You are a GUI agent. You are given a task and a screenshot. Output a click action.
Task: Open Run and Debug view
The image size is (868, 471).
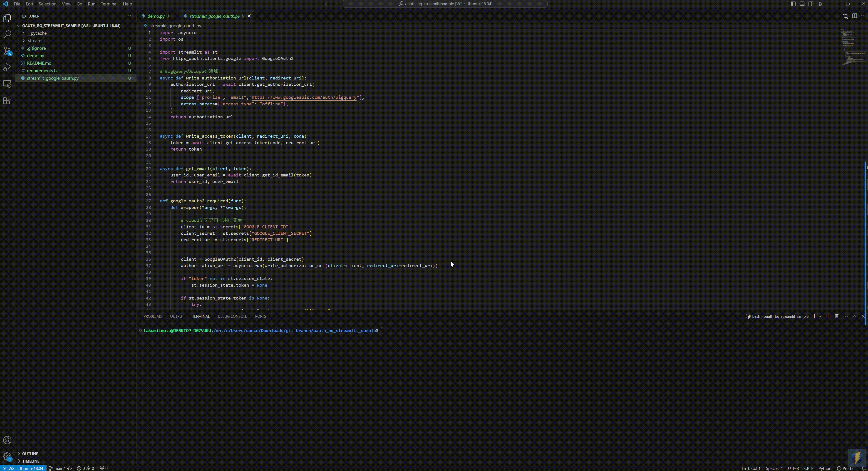click(x=7, y=67)
